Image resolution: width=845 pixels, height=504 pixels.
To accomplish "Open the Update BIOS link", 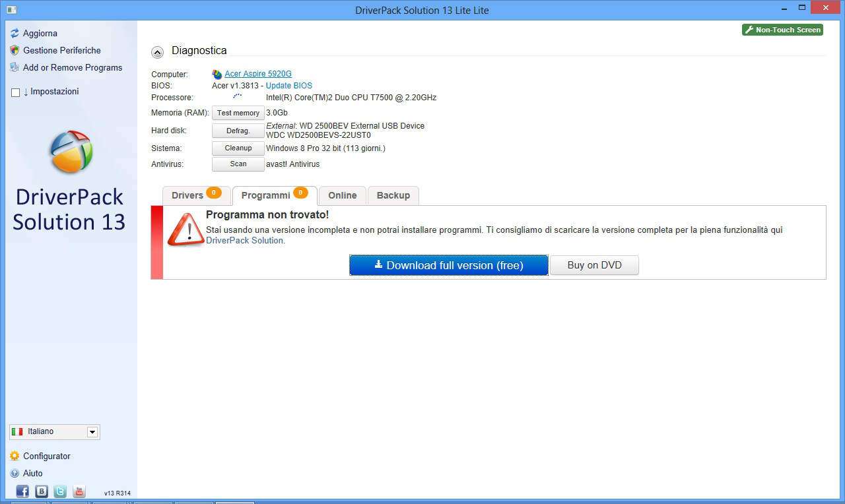I will coord(289,86).
